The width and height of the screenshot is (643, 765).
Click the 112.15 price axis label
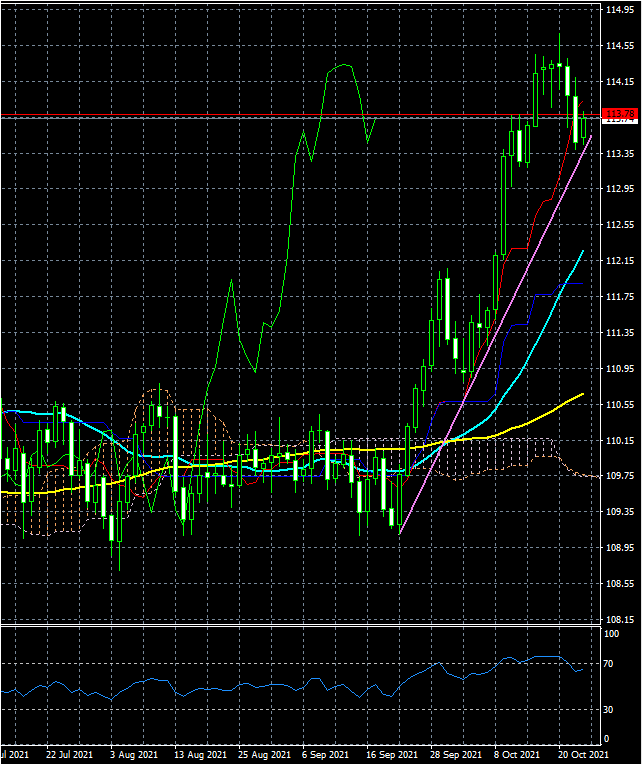(x=620, y=261)
